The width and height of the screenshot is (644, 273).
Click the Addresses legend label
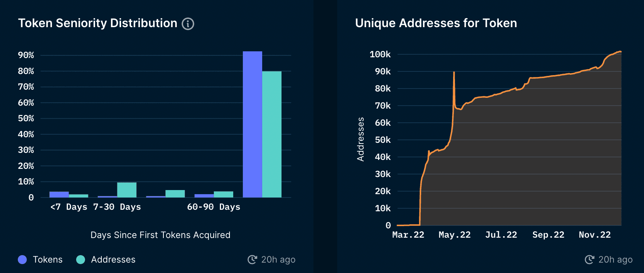(x=113, y=260)
